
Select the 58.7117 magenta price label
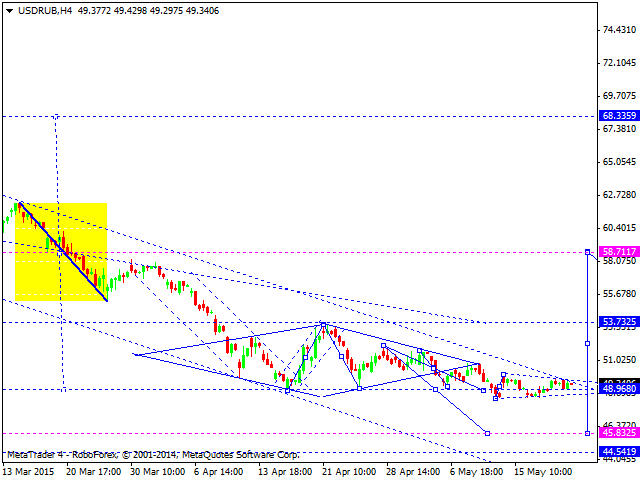(619, 252)
